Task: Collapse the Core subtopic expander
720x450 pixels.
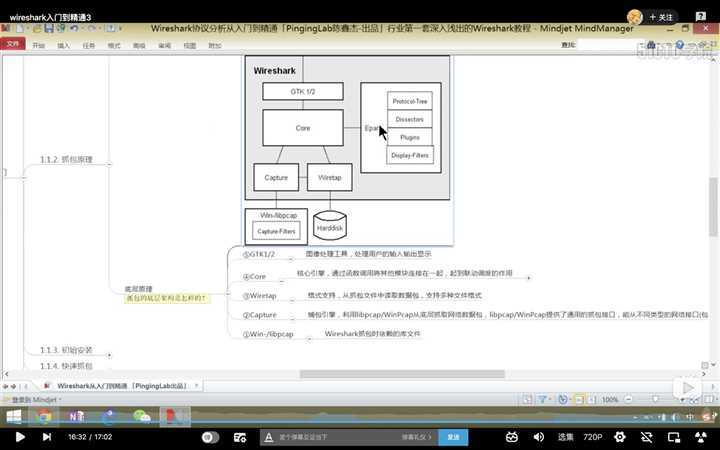Action: tap(281, 281)
